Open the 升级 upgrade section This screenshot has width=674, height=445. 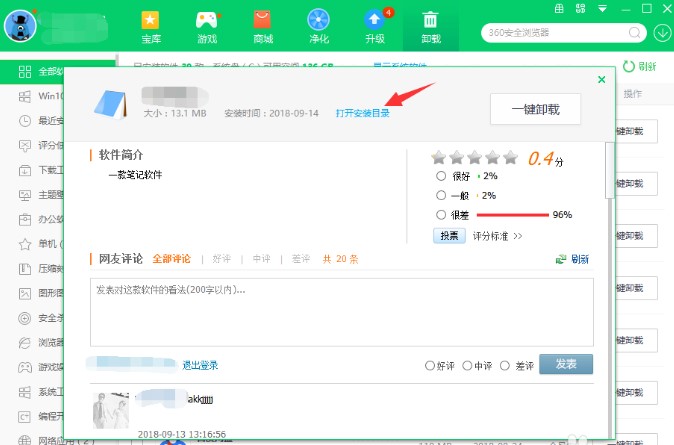[x=375, y=27]
